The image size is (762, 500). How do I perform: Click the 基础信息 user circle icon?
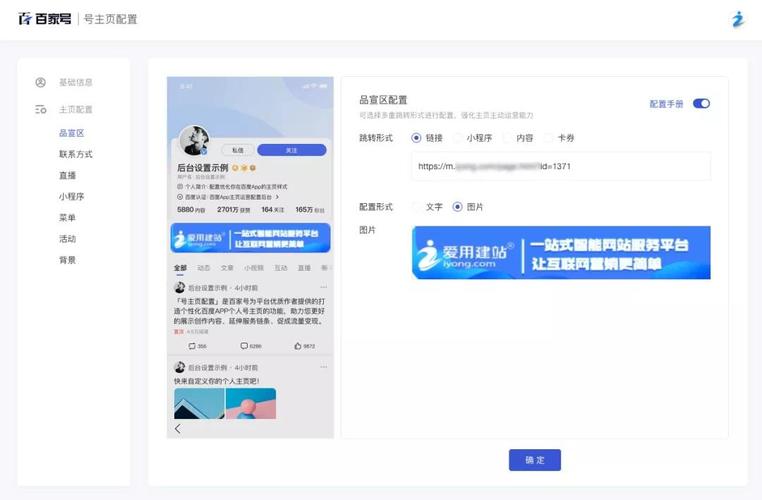(40, 83)
